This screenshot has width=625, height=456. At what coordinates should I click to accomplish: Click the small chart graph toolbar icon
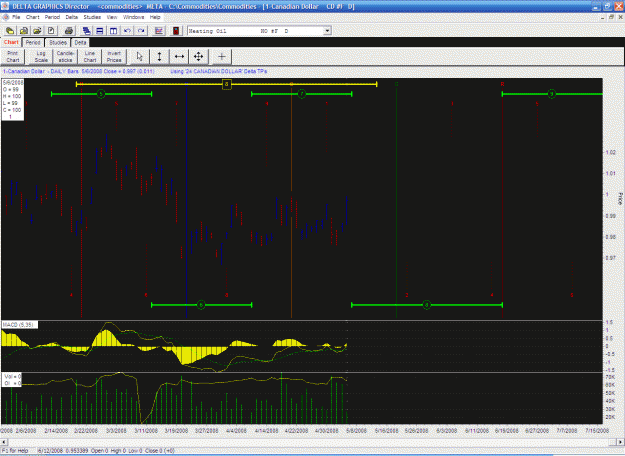pyautogui.click(x=159, y=31)
